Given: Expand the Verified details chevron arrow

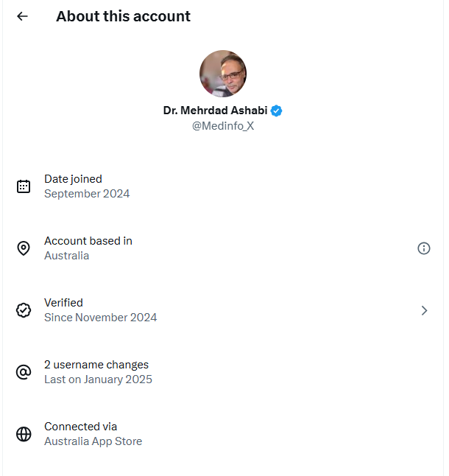Looking at the screenshot, I should [424, 310].
